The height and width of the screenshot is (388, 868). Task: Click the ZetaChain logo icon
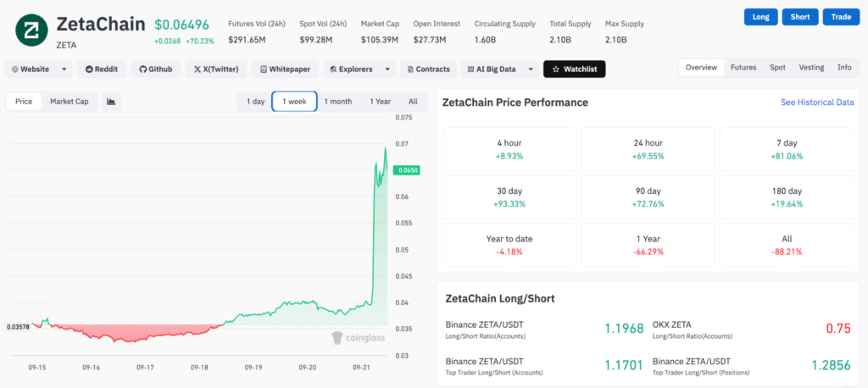pos(31,30)
